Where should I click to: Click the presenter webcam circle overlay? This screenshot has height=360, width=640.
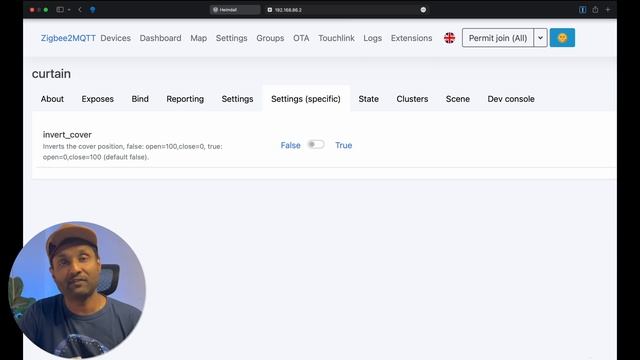point(77,290)
